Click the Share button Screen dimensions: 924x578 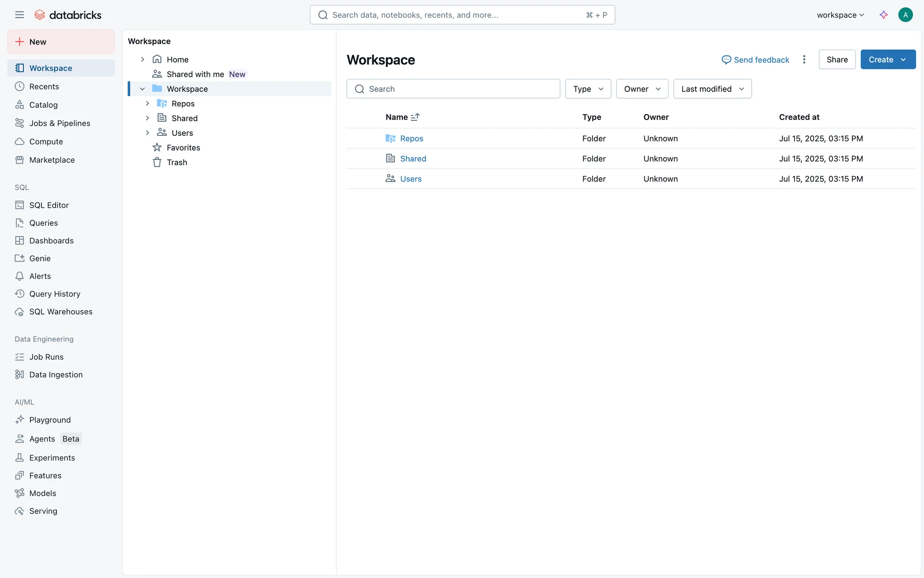click(837, 60)
